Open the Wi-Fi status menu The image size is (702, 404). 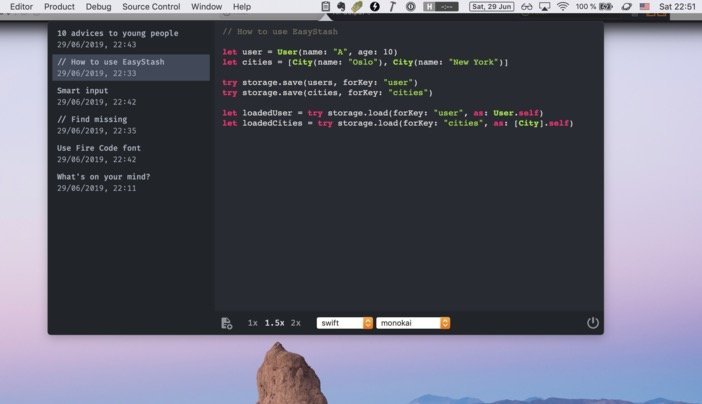pos(563,6)
